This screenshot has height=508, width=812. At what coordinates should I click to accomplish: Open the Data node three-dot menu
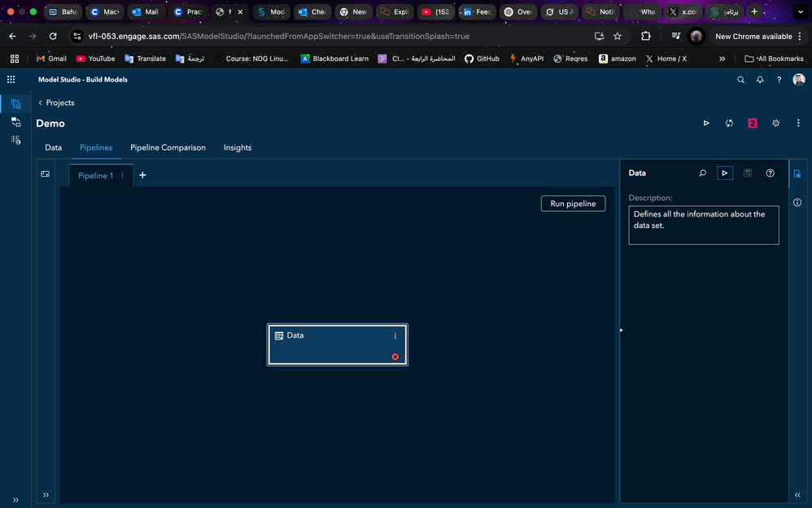pyautogui.click(x=395, y=336)
